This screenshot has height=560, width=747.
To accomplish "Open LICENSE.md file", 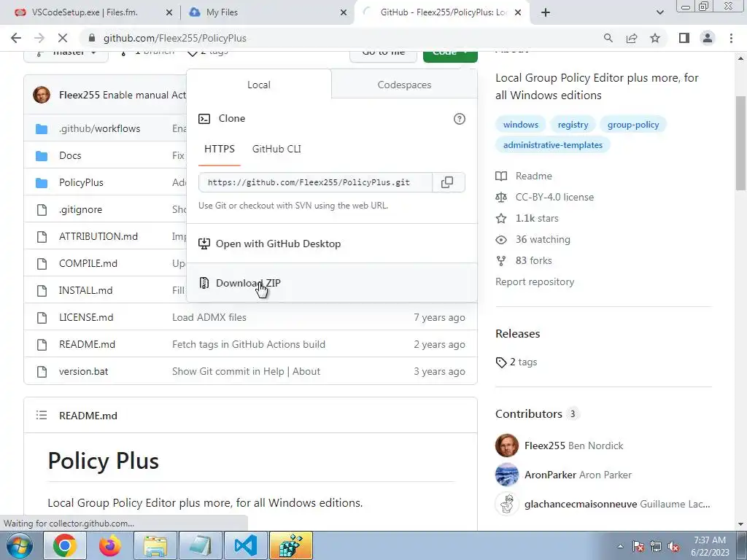I will (86, 318).
